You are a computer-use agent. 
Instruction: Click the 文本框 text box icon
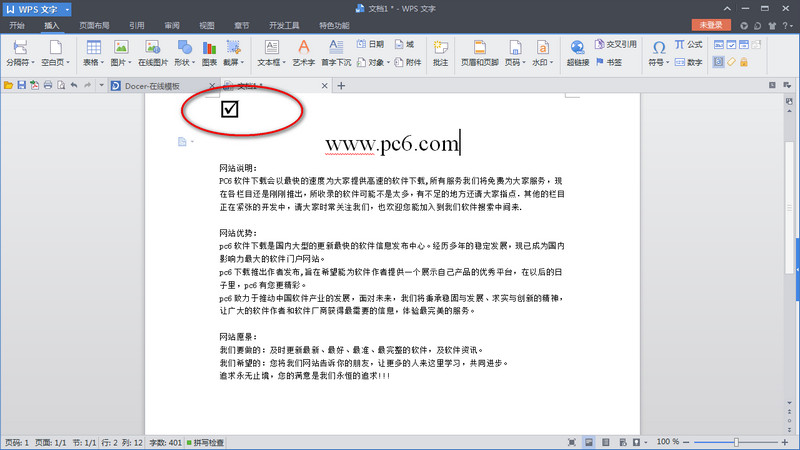[269, 49]
